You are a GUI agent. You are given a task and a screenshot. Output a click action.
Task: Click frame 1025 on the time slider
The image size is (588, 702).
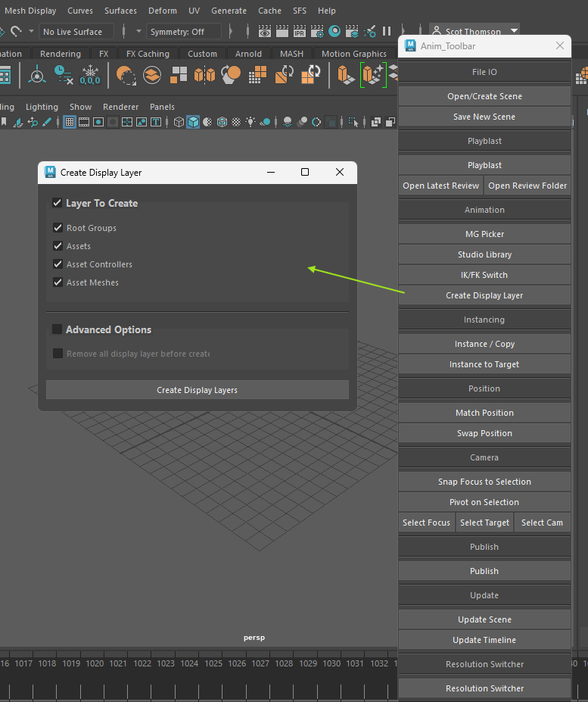point(213,663)
